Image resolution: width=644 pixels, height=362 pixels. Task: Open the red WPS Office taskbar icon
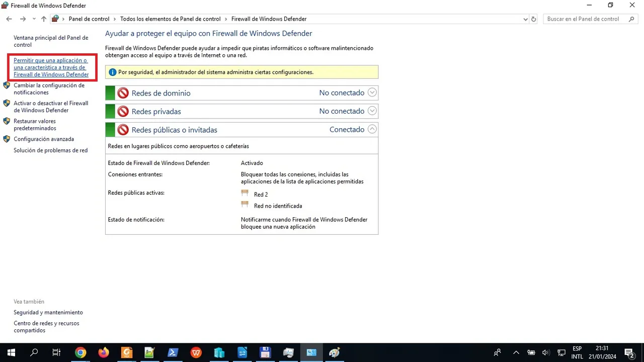tap(196, 352)
